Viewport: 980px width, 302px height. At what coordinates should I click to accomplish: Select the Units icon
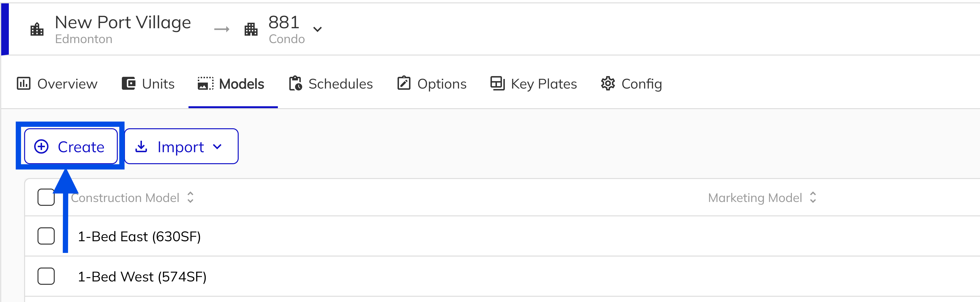point(128,84)
